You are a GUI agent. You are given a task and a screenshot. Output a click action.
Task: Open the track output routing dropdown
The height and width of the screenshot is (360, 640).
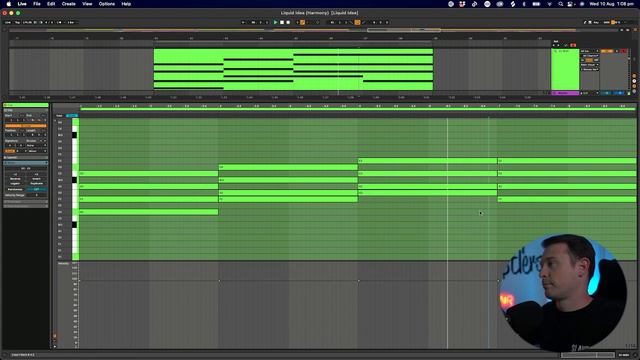tap(589, 64)
